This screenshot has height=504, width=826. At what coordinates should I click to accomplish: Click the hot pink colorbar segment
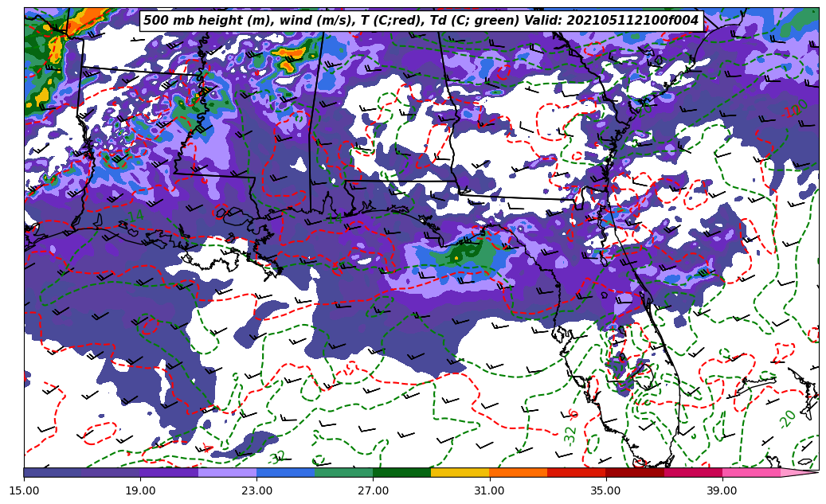click(750, 472)
